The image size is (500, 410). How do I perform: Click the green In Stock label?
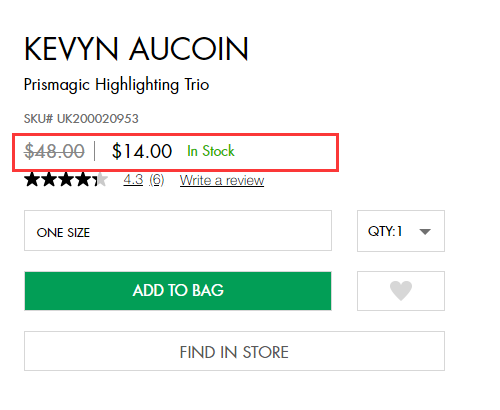coord(211,151)
